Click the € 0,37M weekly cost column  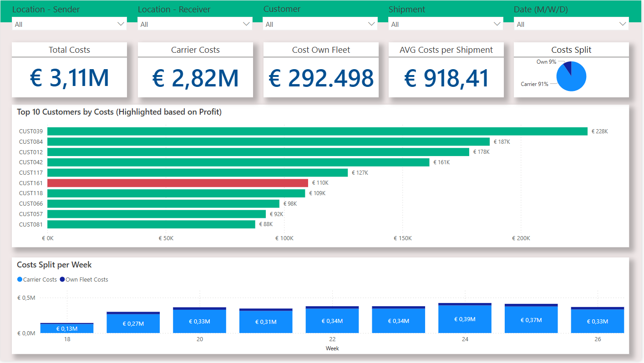(531, 320)
